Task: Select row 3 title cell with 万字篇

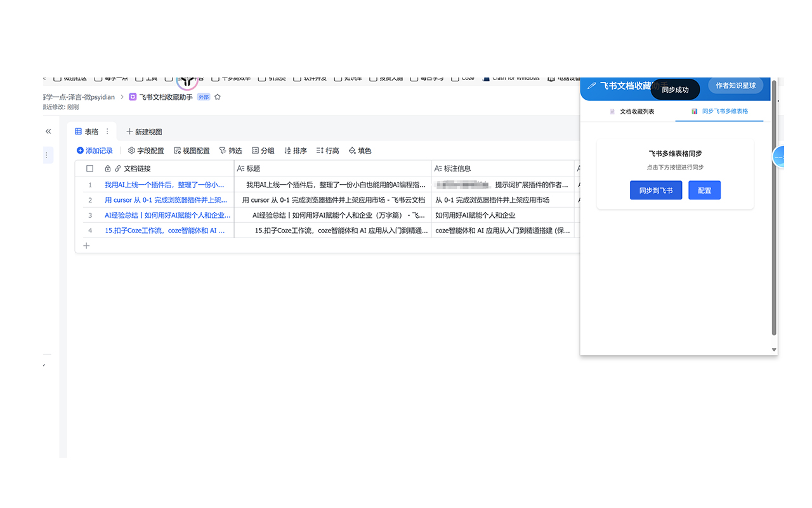Action: [x=333, y=215]
